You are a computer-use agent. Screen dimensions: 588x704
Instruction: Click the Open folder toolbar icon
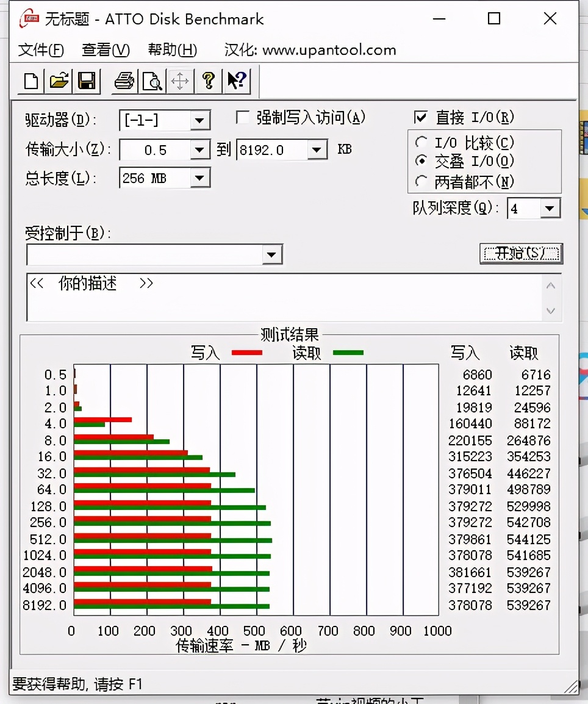[59, 81]
